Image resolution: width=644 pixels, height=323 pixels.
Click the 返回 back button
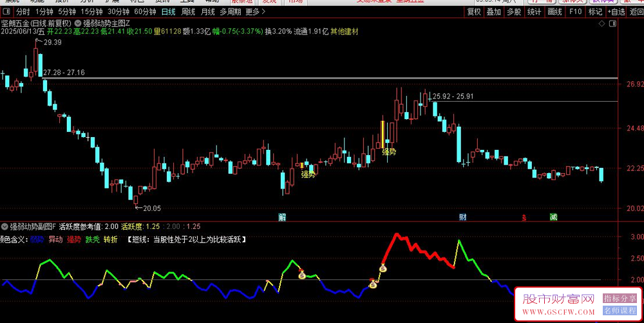click(636, 12)
